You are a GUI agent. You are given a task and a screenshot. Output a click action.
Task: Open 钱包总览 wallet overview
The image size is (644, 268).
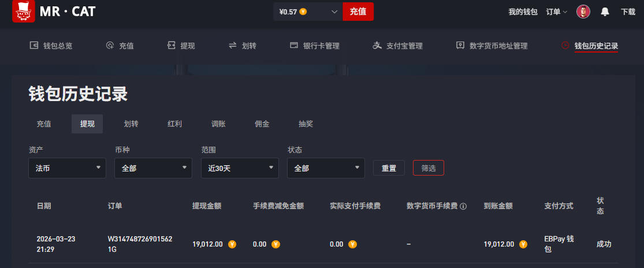click(51, 46)
